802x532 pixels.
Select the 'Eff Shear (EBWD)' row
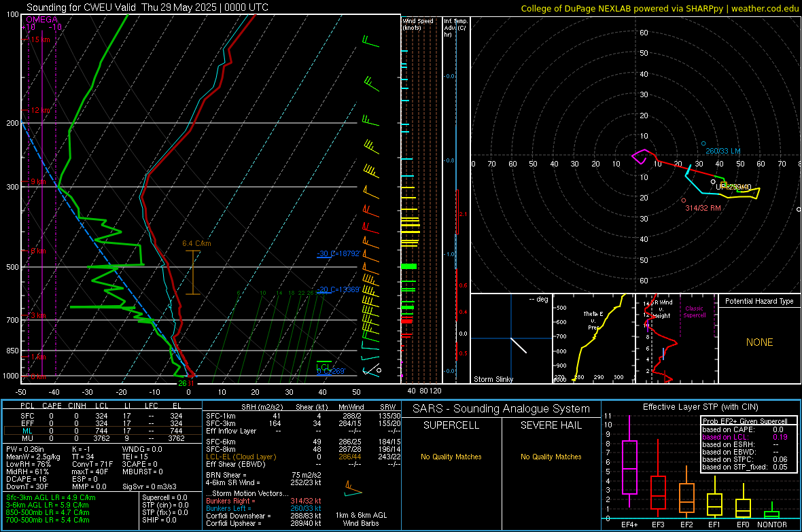[x=303, y=464]
